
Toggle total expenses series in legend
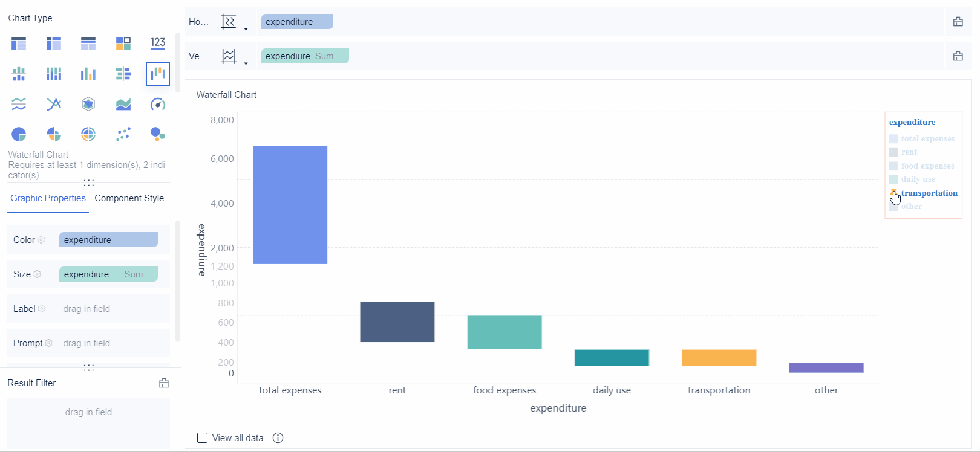[927, 139]
